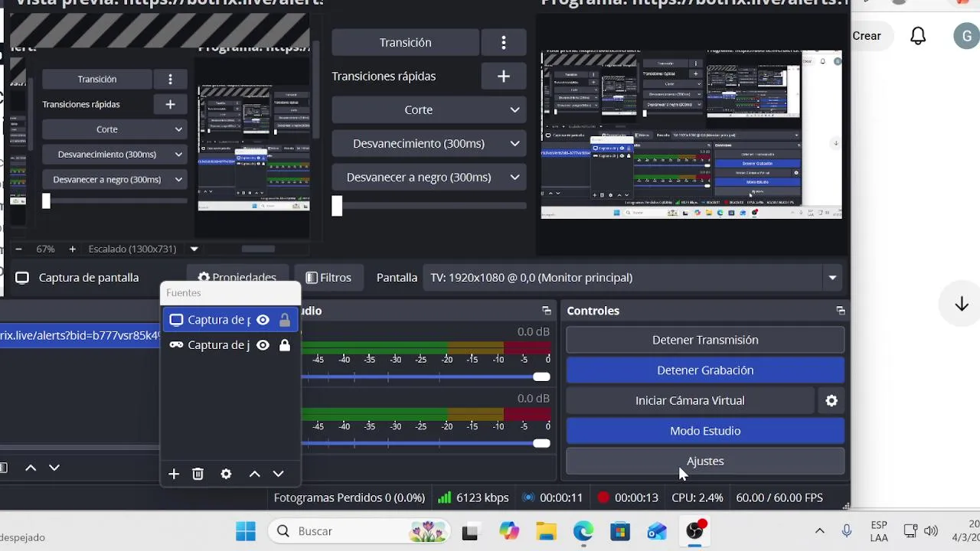Image resolution: width=980 pixels, height=551 pixels.
Task: Click Fotogramas Perdidos 0 (0.0%) status text
Action: [349, 497]
